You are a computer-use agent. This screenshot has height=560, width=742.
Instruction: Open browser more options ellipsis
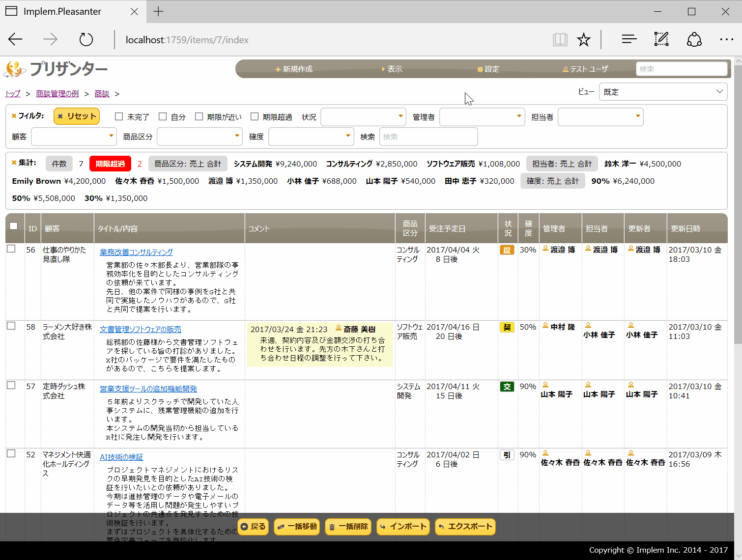[726, 39]
